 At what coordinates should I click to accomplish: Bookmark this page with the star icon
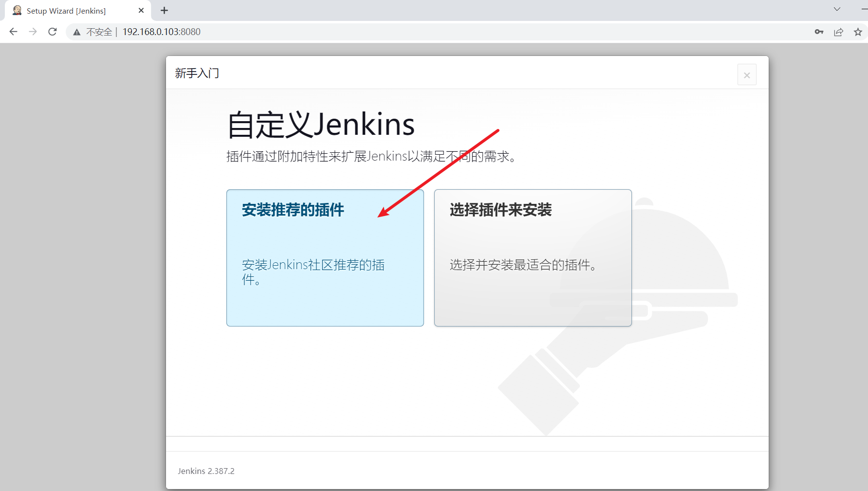(x=858, y=32)
